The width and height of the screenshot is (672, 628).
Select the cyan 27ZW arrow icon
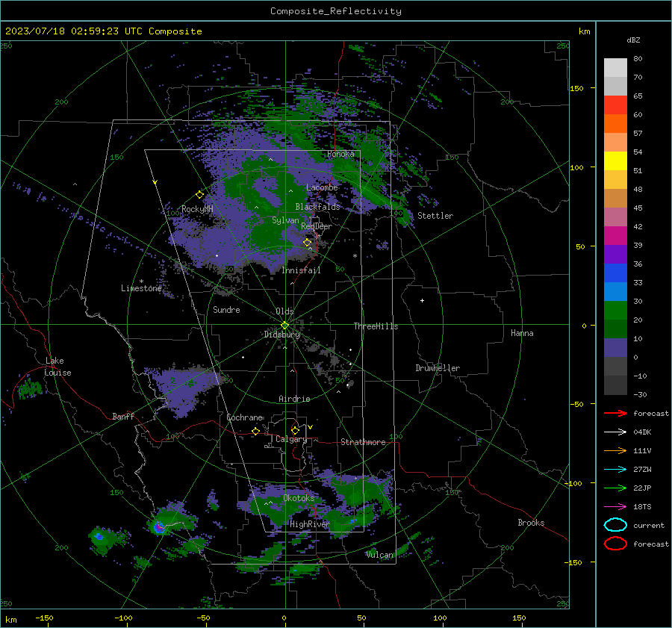(x=615, y=469)
